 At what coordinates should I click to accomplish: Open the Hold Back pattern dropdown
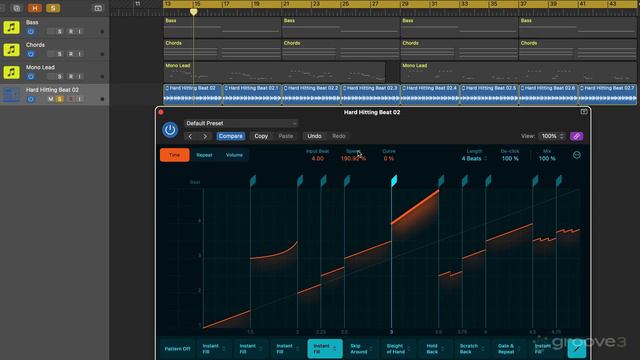(435, 349)
